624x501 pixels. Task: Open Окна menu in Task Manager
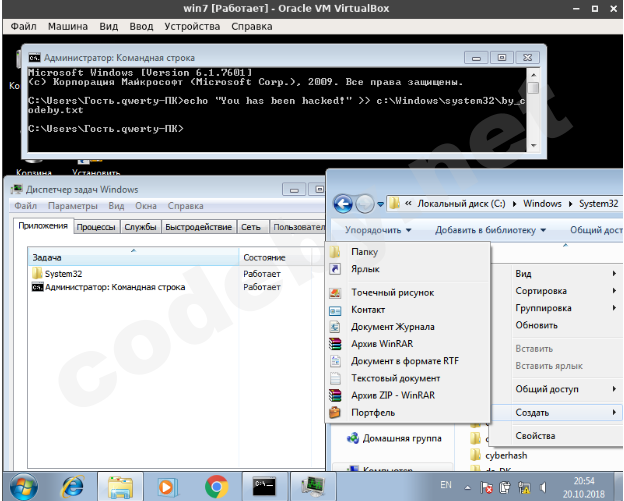click(x=146, y=206)
